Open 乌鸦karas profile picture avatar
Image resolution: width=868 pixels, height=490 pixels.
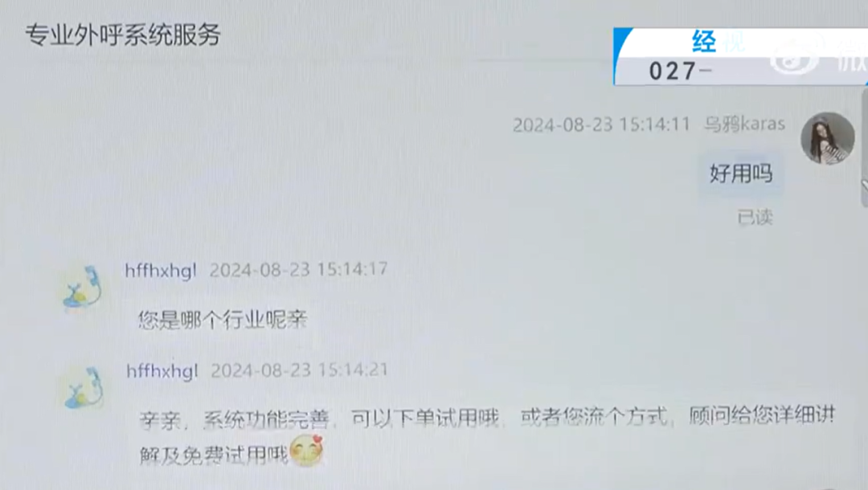[828, 138]
